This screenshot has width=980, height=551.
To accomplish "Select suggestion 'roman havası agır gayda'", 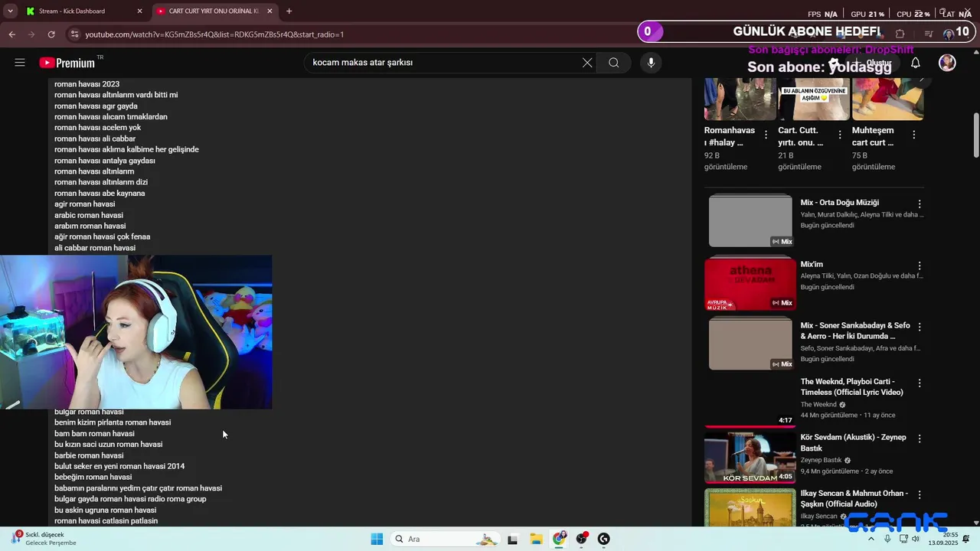I will point(96,106).
